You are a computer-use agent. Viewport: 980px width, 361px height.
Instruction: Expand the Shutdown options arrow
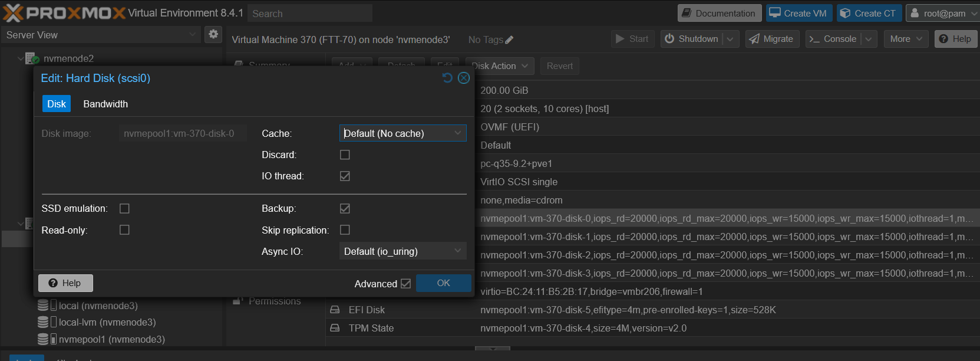coord(730,39)
